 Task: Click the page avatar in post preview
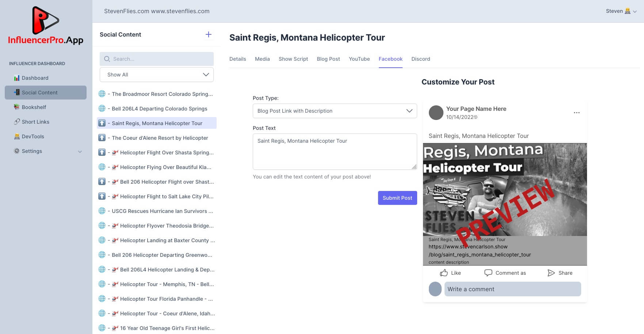click(436, 113)
